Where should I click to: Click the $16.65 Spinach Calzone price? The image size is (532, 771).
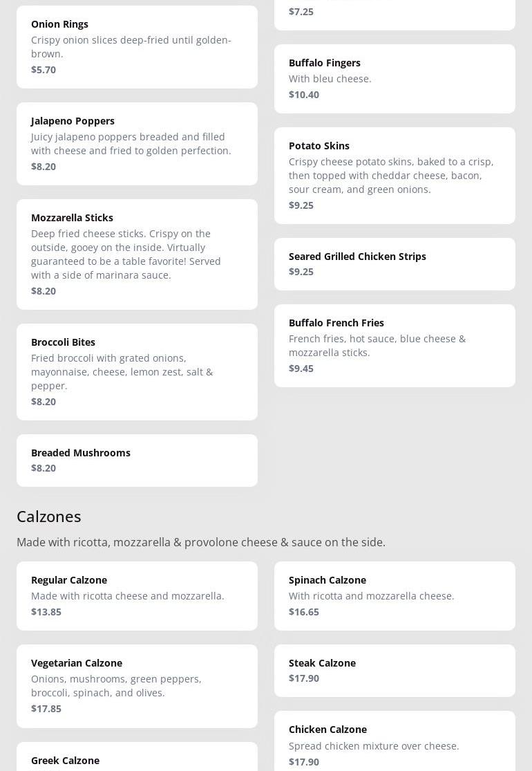coord(304,612)
